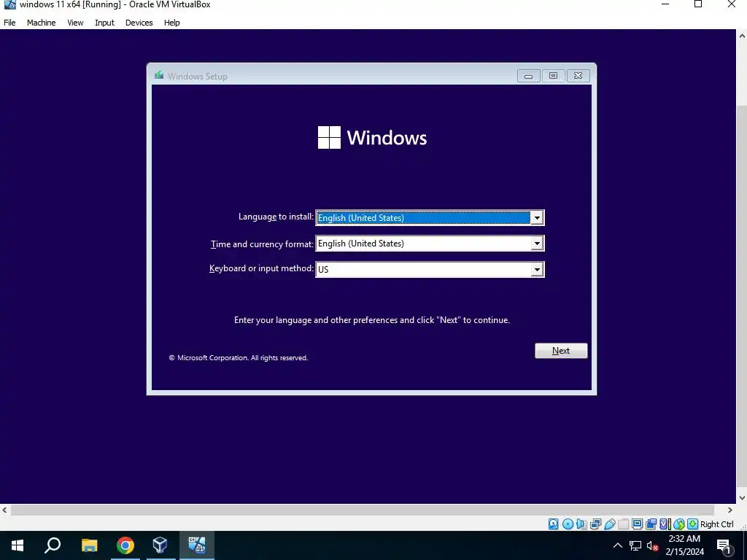Click the network adapters status icon
The height and width of the screenshot is (560, 747).
point(595,524)
